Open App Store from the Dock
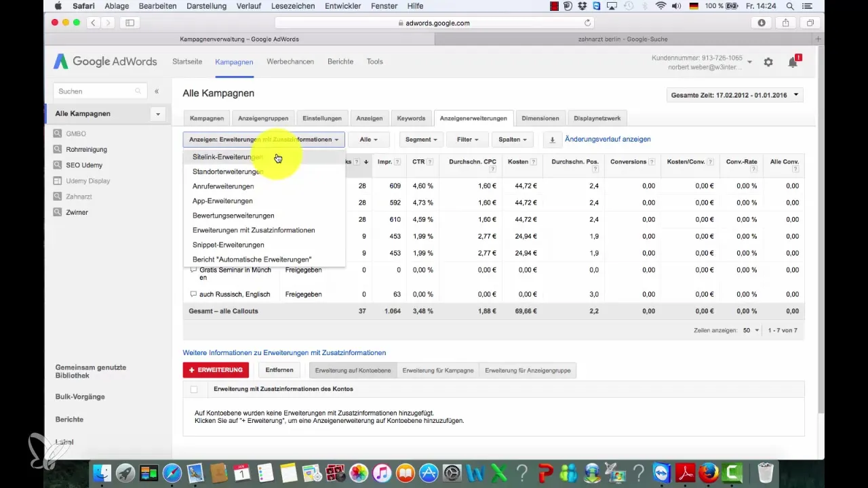Screen dimensions: 868x488 click(x=429, y=472)
